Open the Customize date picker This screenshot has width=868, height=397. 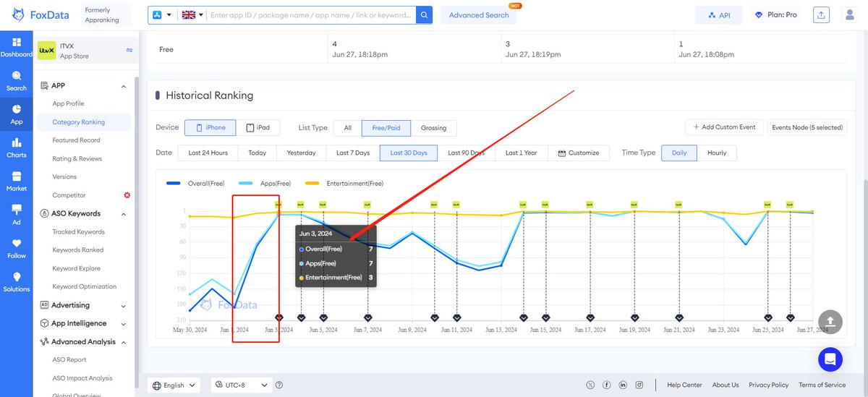[x=579, y=153]
